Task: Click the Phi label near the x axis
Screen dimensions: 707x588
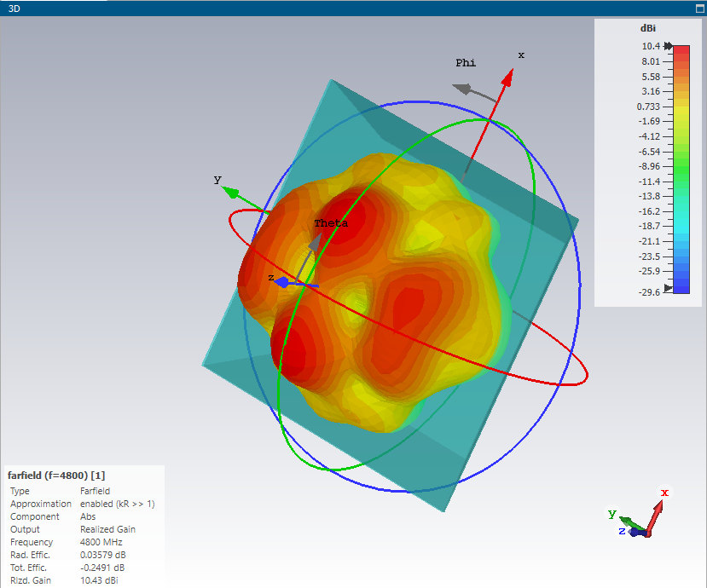Action: pos(466,62)
